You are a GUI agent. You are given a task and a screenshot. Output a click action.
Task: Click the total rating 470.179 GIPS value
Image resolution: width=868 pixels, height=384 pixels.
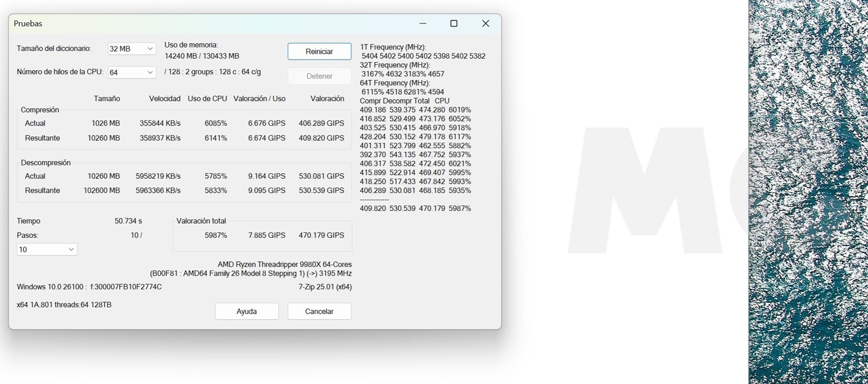[x=321, y=235]
